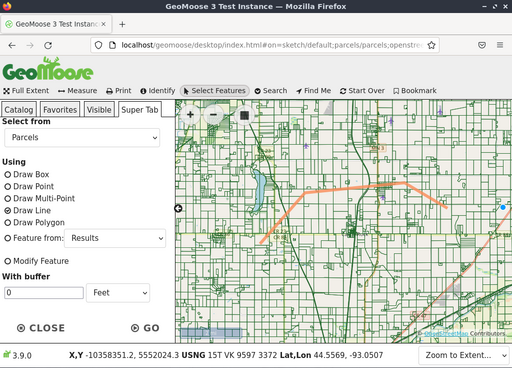Go forward in browser history
The width and height of the screenshot is (512, 368).
[30, 45]
